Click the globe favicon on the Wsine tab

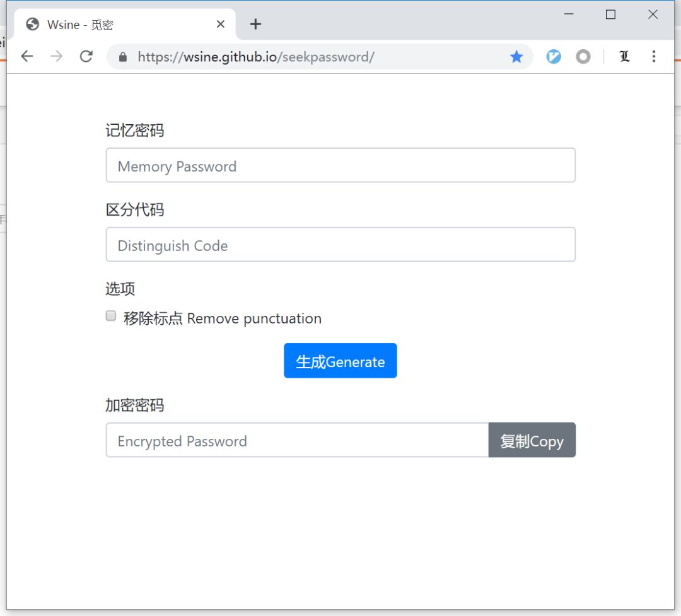[32, 24]
